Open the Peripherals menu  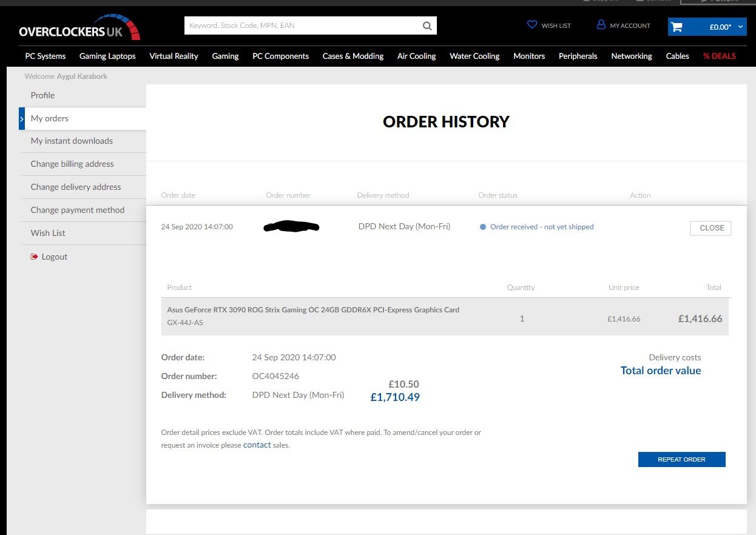click(578, 56)
